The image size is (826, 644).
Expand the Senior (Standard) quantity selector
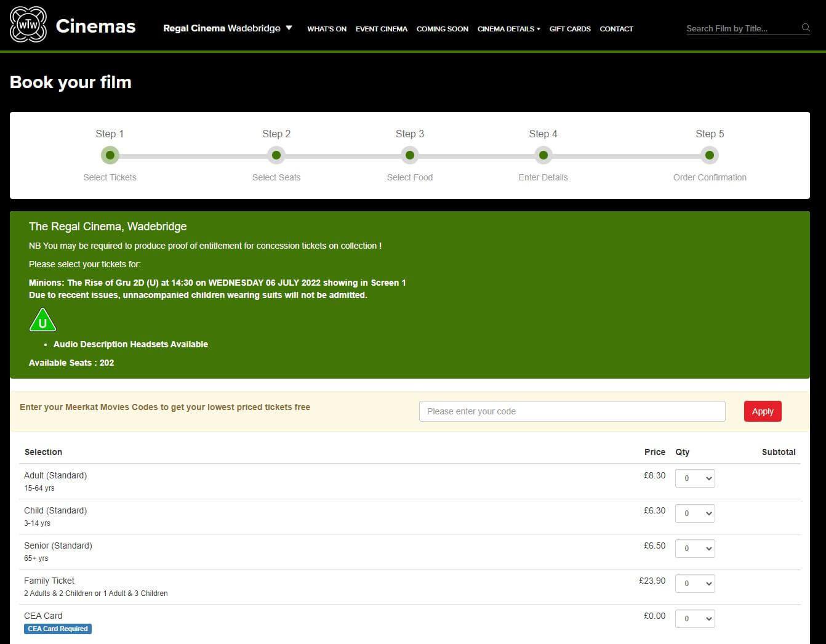[695, 549]
